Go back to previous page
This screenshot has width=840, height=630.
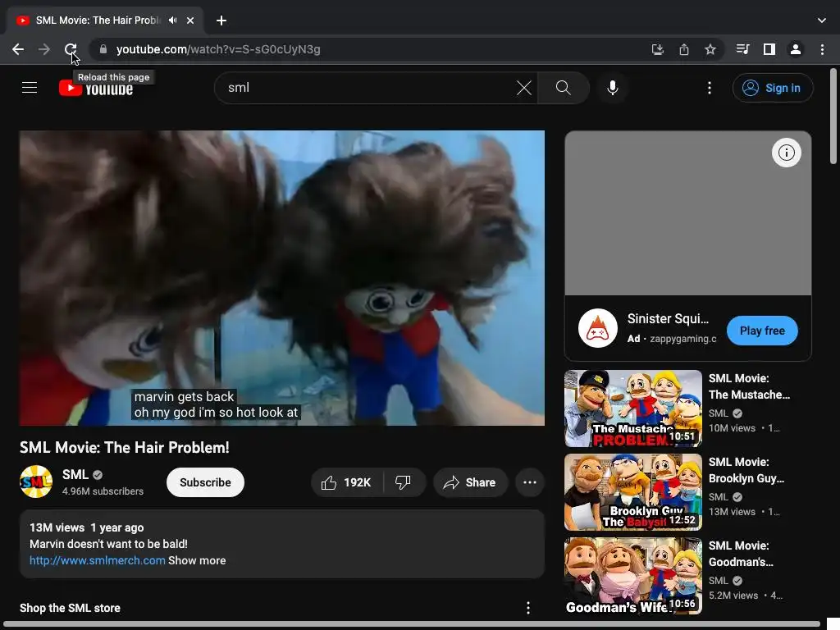click(x=18, y=49)
